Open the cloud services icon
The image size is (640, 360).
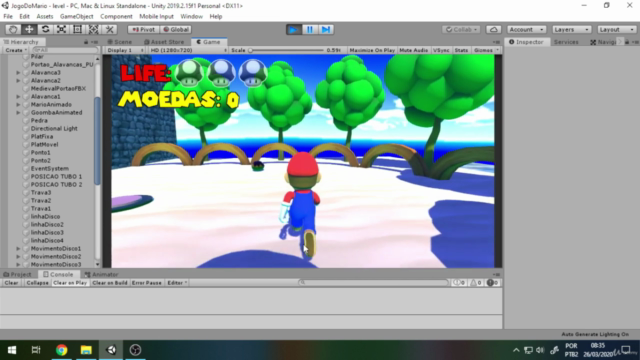493,29
